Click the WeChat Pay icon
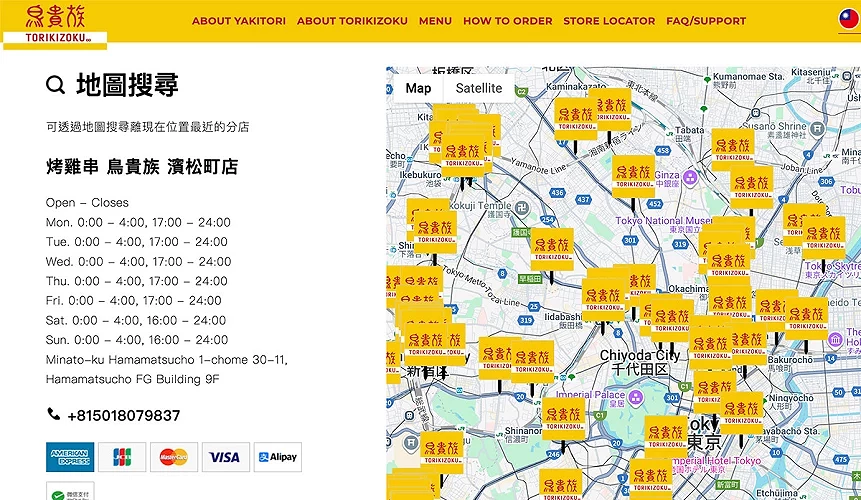This screenshot has height=500, width=861. 70,492
